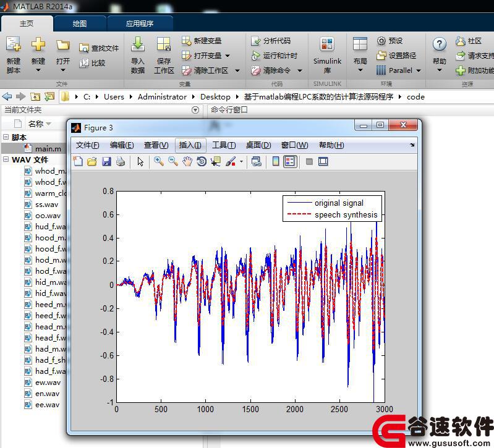Click plot legend box
The width and height of the screenshot is (494, 448).
(x=332, y=209)
